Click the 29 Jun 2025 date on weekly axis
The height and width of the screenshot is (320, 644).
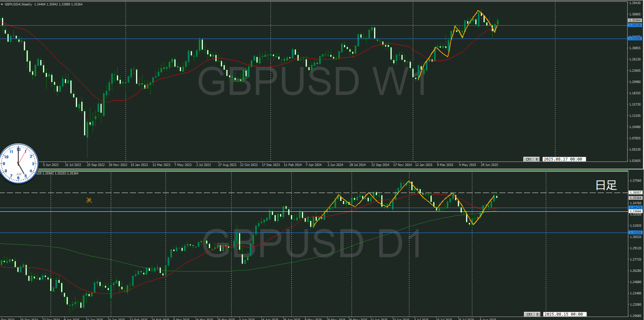[489, 165]
